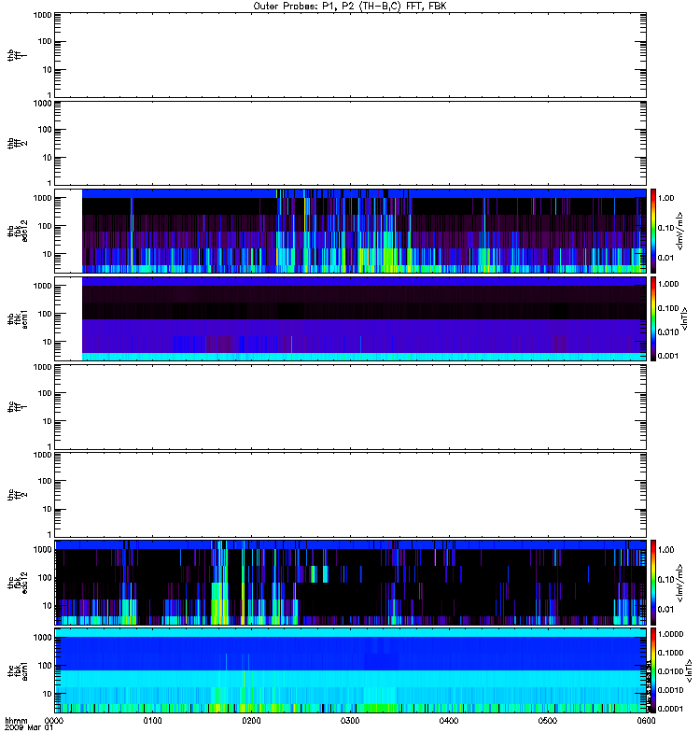Image resolution: width=700 pixels, height=747 pixels.
Task: Click the 0300 time axis label
Action: click(350, 721)
